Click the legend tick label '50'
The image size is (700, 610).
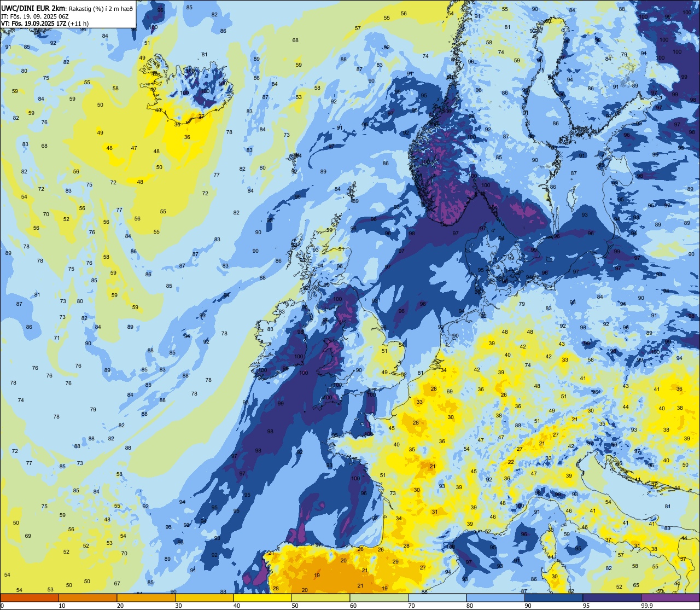pyautogui.click(x=295, y=606)
